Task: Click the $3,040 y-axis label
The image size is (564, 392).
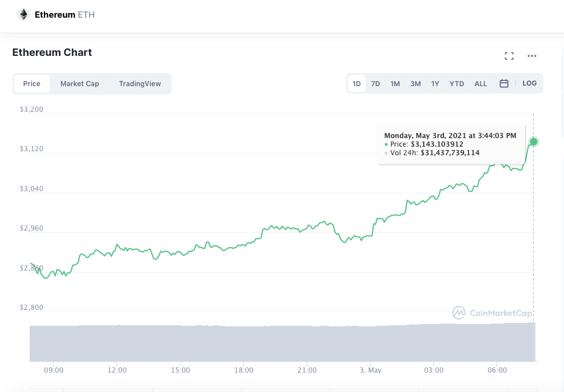Action: (31, 189)
